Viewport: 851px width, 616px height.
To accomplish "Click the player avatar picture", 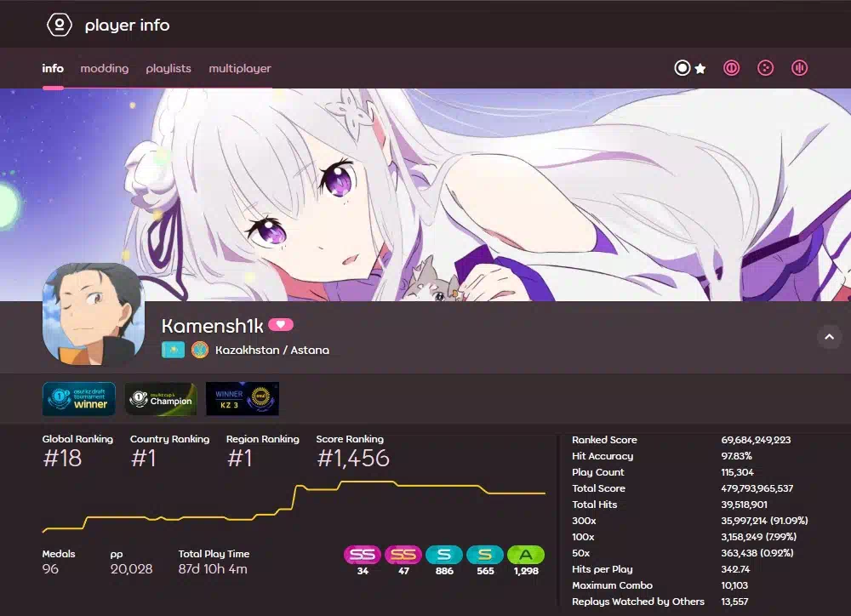I will coord(94,314).
